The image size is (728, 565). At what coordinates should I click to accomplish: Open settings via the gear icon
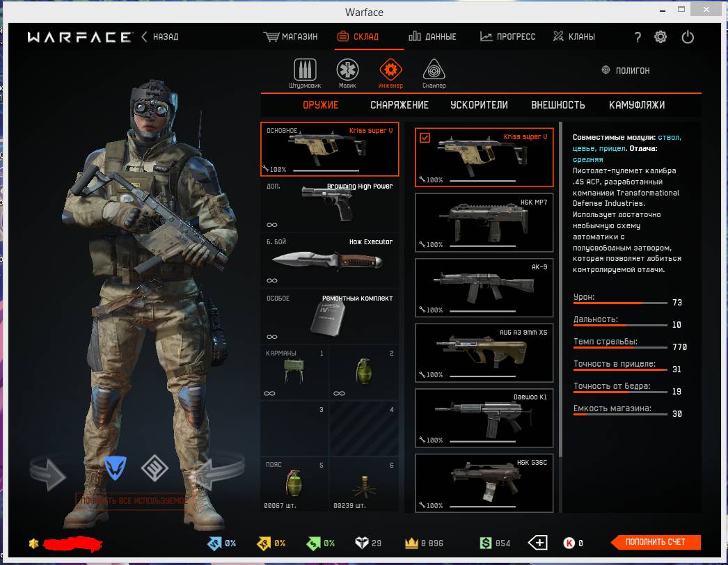pos(660,37)
